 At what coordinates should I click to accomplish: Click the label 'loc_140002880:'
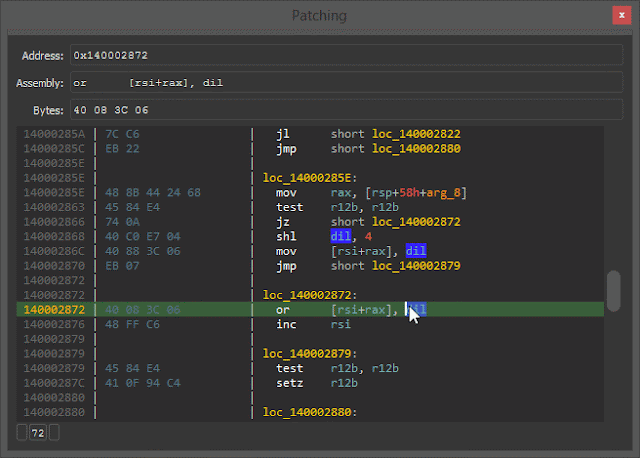pyautogui.click(x=310, y=412)
